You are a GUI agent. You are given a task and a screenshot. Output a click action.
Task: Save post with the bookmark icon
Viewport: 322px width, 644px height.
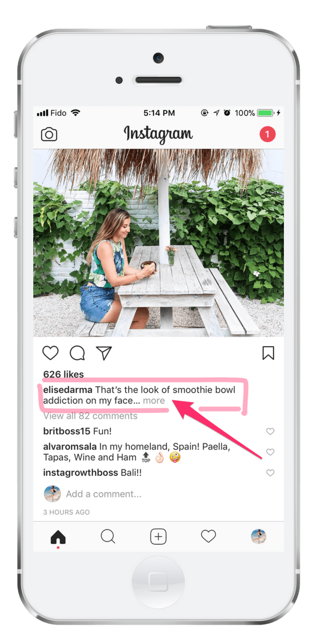coord(268,353)
